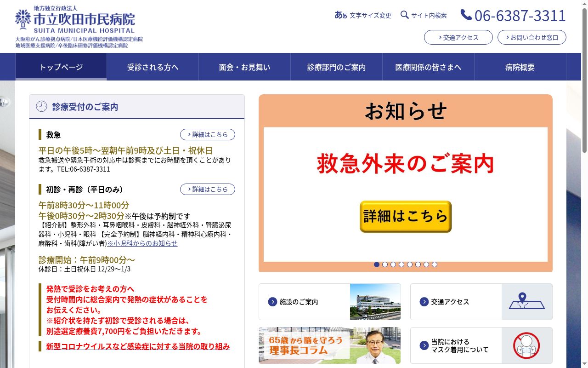
Task: Click the お問い合わせ窓口 button
Action: pos(532,37)
